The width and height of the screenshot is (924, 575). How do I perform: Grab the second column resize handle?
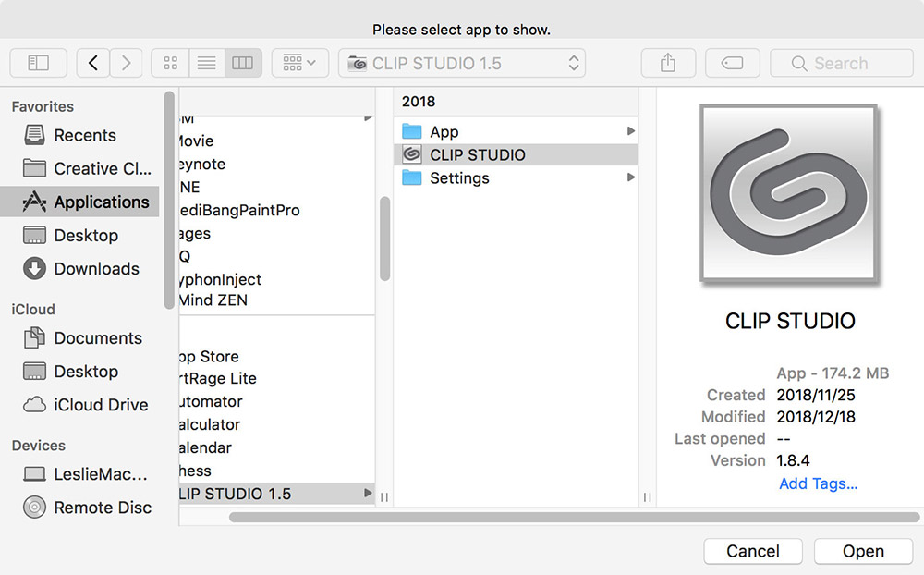(647, 497)
